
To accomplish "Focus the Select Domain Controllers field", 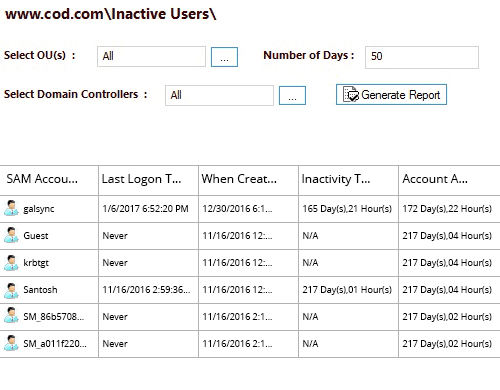I will pos(219,96).
